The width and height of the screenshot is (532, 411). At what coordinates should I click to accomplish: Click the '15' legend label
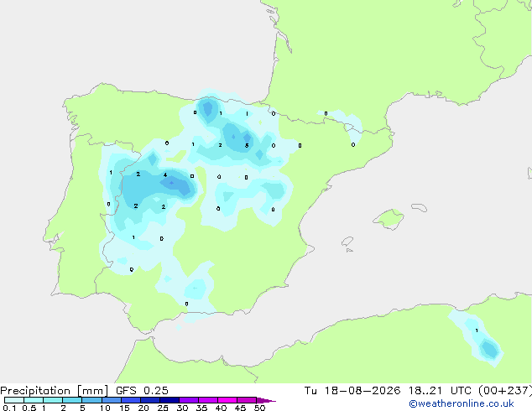click(124, 408)
